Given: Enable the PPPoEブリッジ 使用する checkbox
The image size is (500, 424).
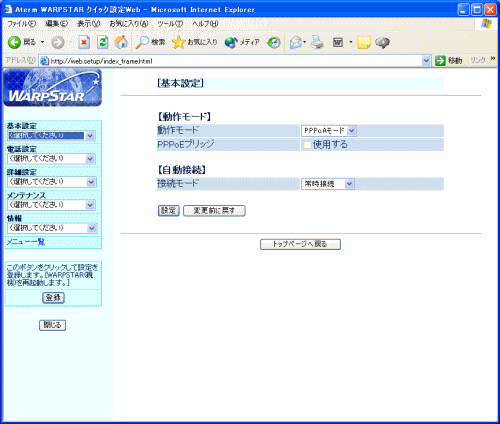Looking at the screenshot, I should (x=307, y=145).
